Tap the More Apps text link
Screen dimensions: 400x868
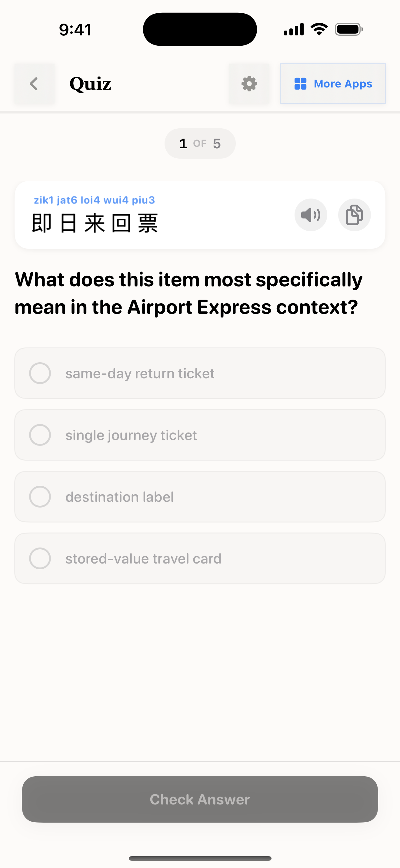coord(343,84)
